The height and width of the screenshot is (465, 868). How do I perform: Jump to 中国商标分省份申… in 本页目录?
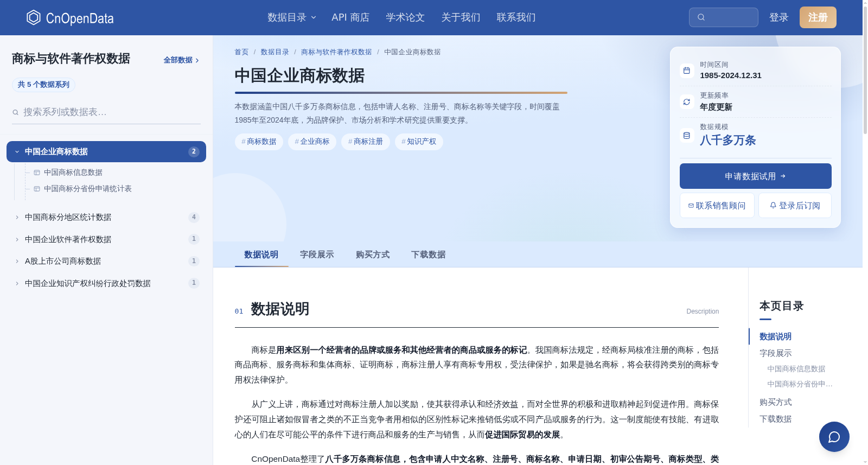point(800,384)
